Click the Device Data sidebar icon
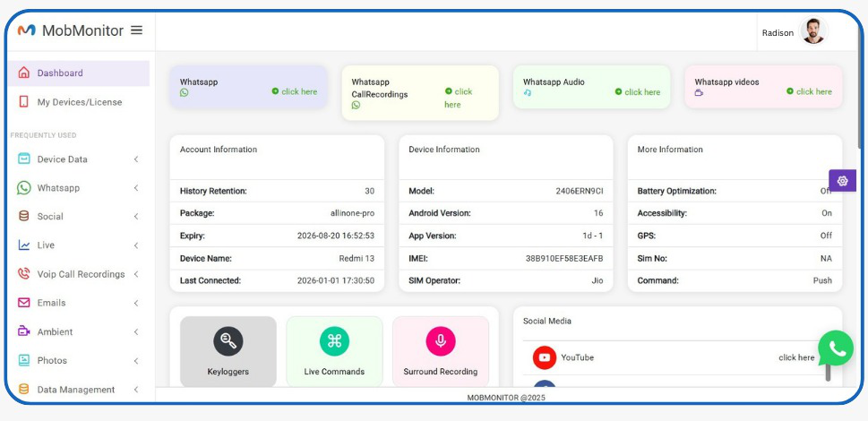Image resolution: width=868 pixels, height=421 pixels. [24, 159]
